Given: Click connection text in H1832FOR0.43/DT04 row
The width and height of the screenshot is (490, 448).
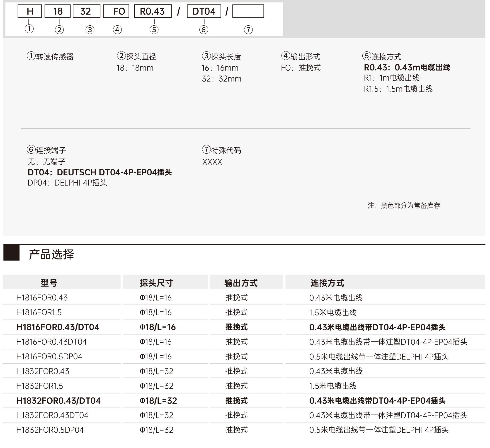Looking at the screenshot, I should point(377,401).
